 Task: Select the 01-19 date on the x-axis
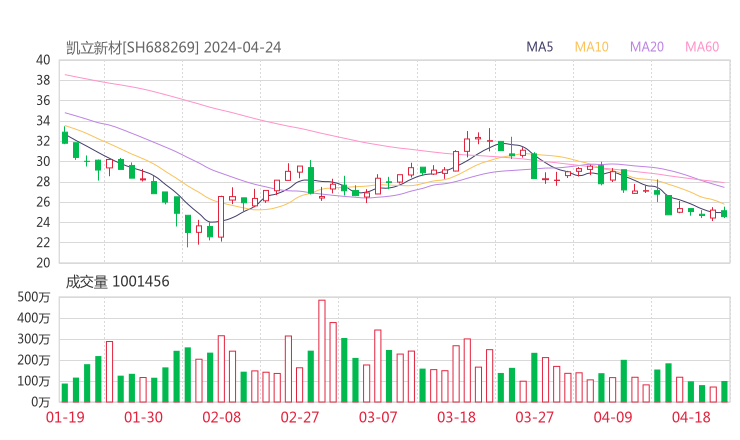(65, 417)
